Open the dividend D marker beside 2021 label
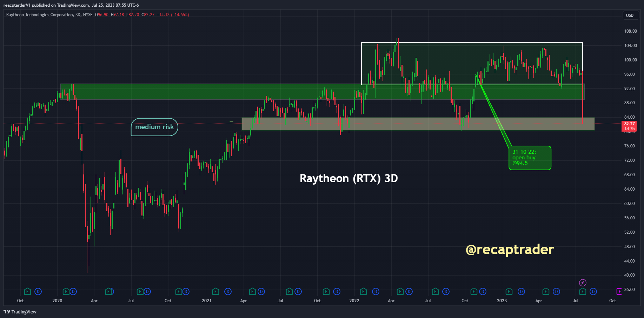 pyautogui.click(x=228, y=291)
